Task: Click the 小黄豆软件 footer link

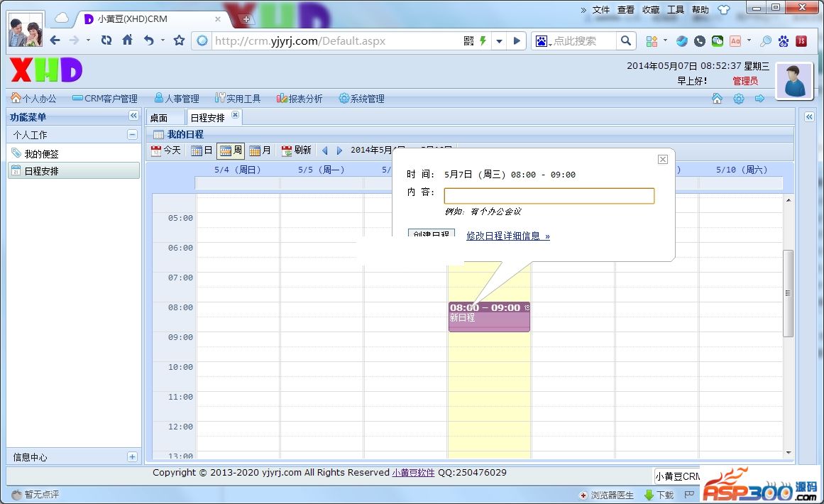Action: [413, 472]
